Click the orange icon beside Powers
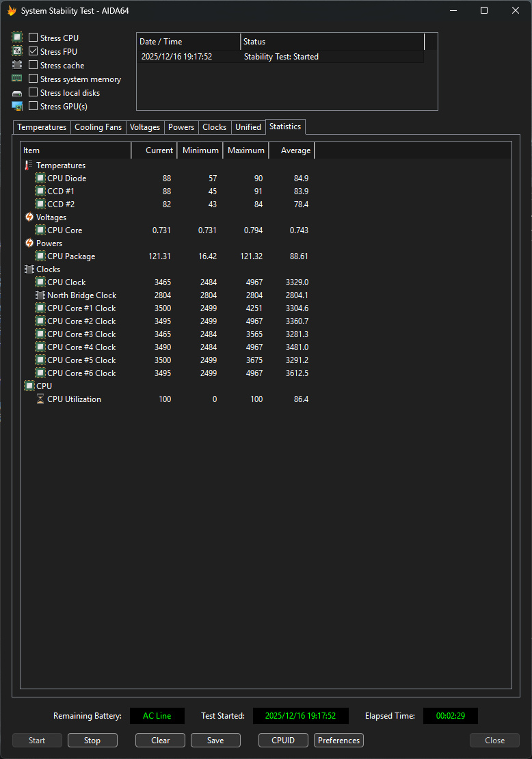 pyautogui.click(x=29, y=243)
